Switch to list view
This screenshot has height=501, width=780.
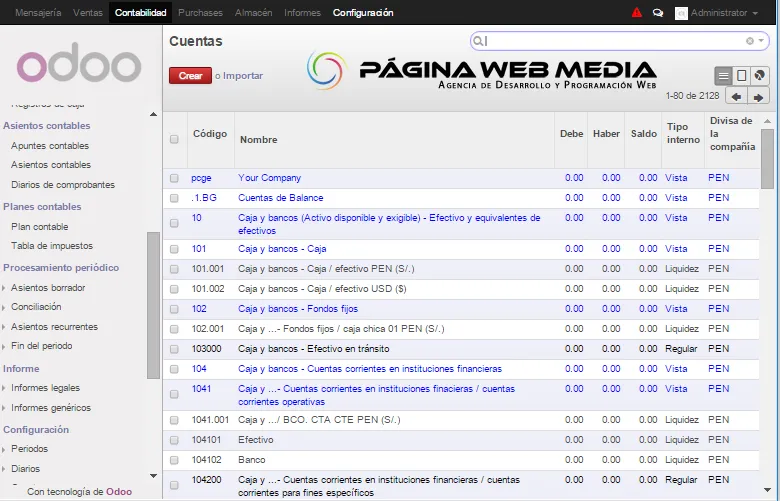(x=723, y=76)
